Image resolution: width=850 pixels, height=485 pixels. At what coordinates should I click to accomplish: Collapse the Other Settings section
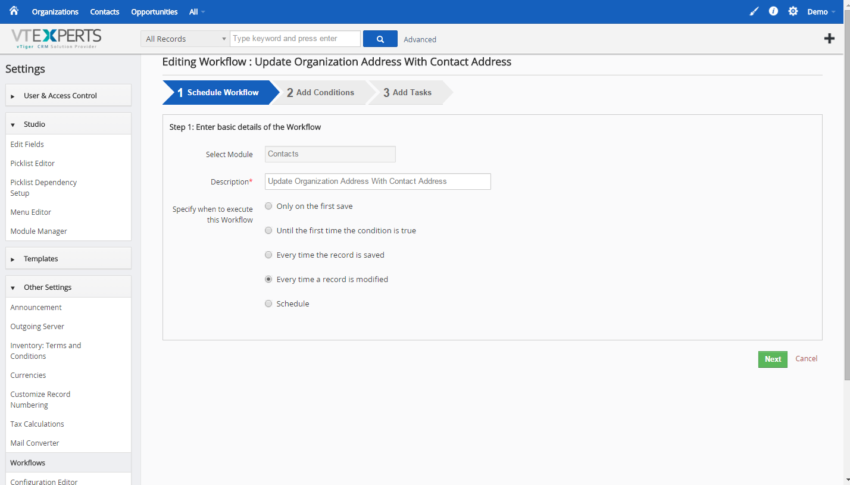[68, 287]
